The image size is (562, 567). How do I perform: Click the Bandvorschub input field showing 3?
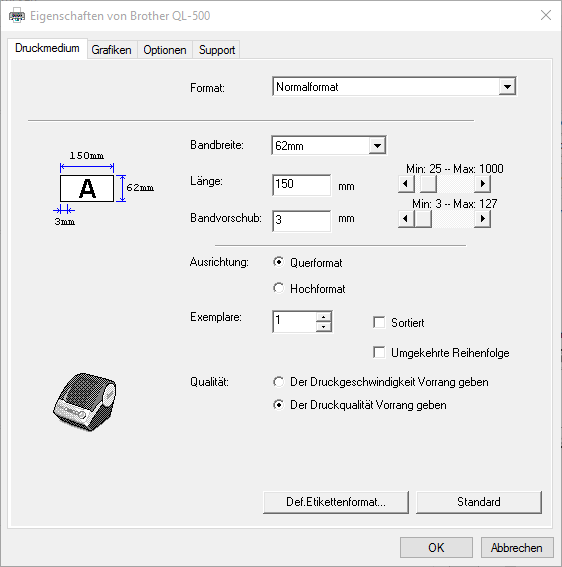[302, 220]
